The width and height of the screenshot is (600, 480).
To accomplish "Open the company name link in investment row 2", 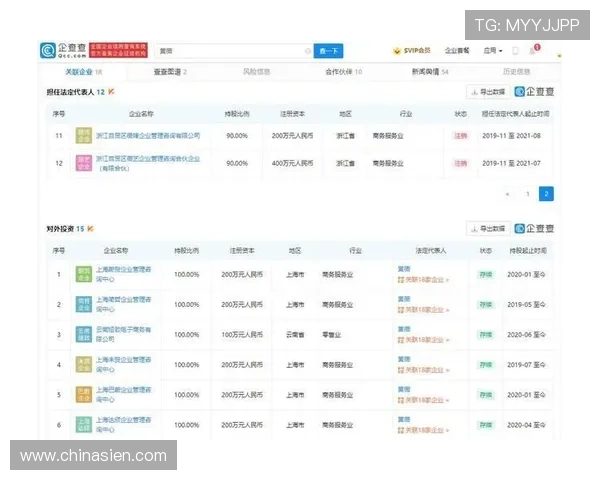I will [124, 304].
